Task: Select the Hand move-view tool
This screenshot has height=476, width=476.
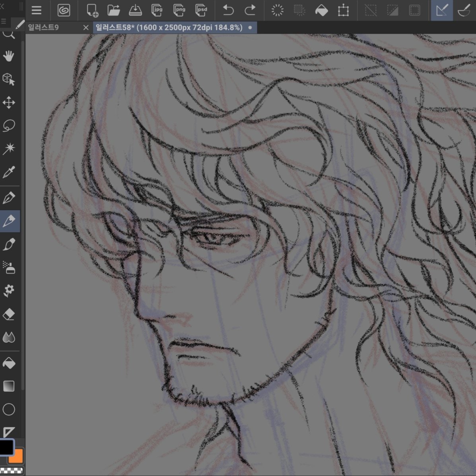Action: tap(9, 56)
